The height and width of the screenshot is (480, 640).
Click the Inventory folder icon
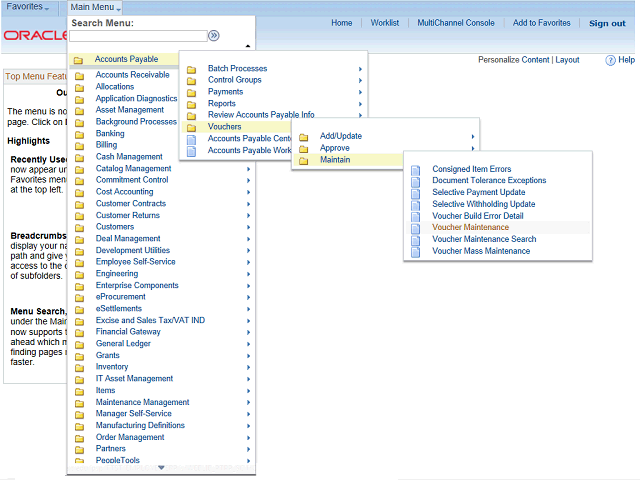tap(79, 368)
